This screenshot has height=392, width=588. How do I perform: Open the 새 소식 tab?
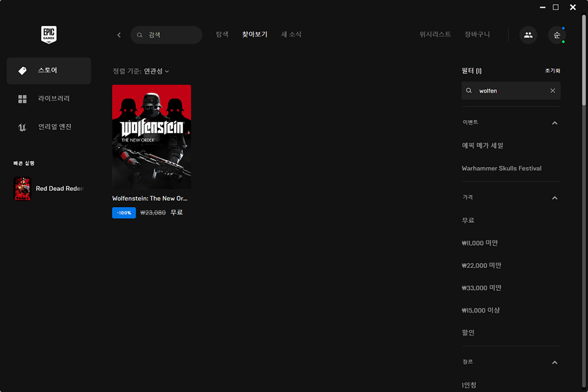292,35
